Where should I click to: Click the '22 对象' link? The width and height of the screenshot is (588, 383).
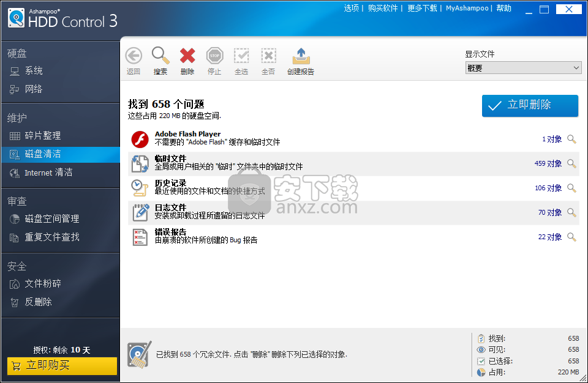click(x=550, y=237)
